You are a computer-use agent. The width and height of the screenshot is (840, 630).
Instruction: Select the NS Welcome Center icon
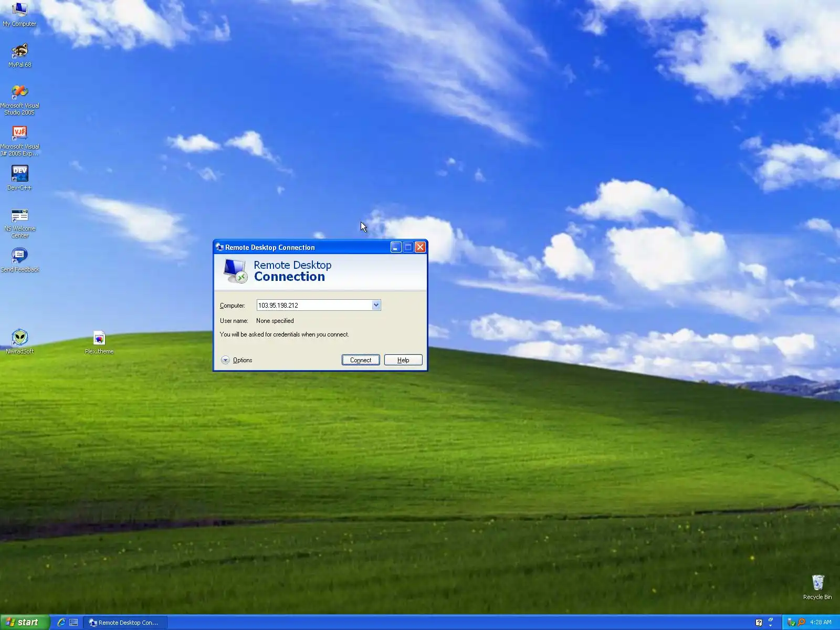pos(19,223)
